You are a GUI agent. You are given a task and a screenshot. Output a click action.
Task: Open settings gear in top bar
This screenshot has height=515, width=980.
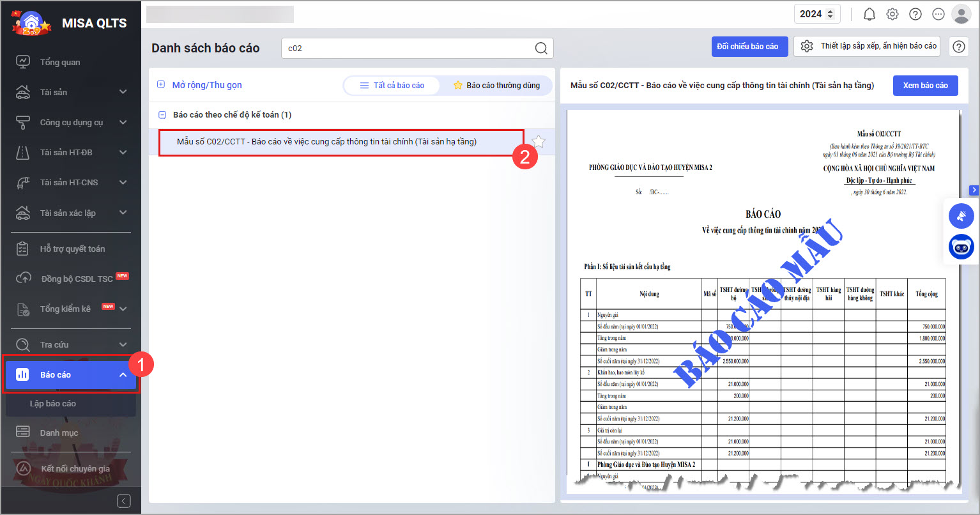892,14
